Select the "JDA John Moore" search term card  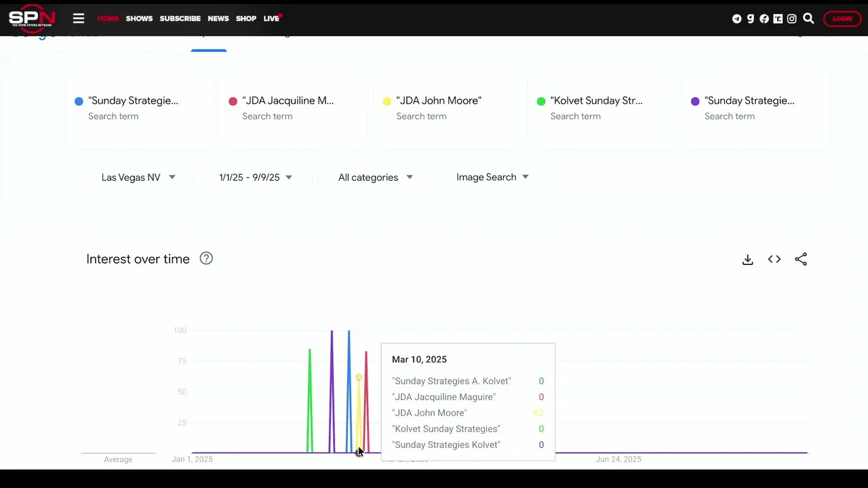click(x=448, y=108)
